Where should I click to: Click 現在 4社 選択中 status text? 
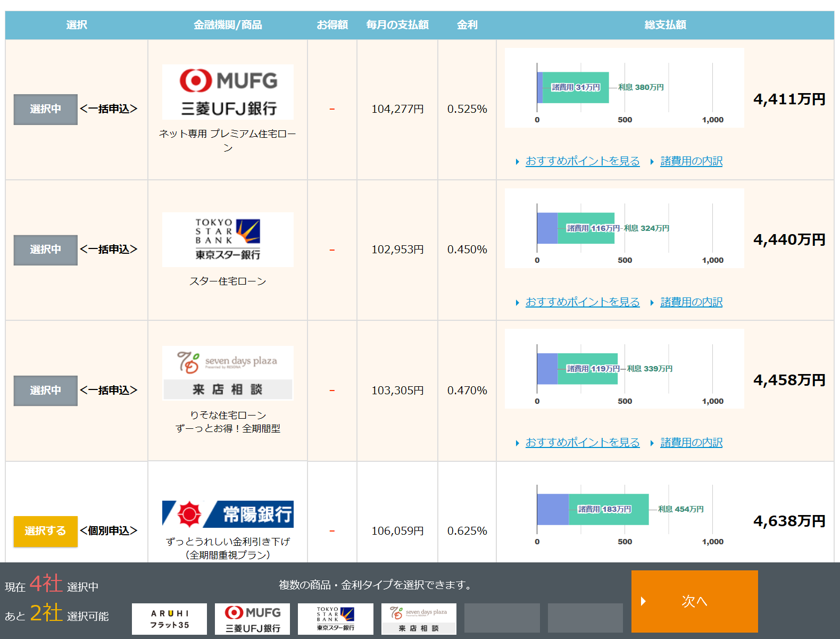pyautogui.click(x=52, y=584)
